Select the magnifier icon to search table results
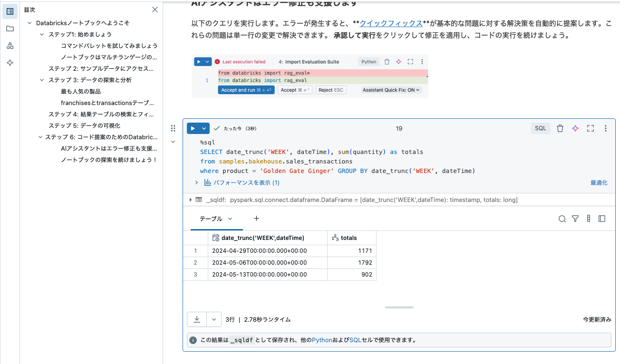The width and height of the screenshot is (620, 364). pyautogui.click(x=562, y=219)
